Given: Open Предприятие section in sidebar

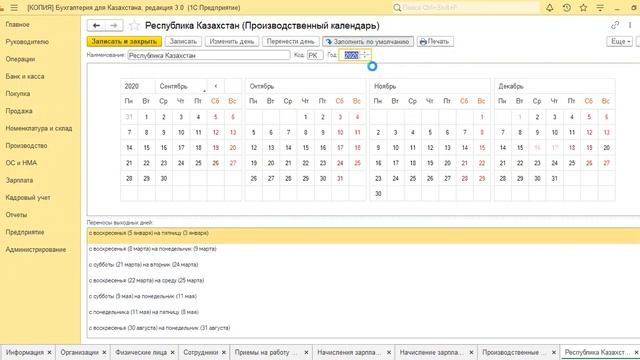Looking at the screenshot, I should point(25,232).
